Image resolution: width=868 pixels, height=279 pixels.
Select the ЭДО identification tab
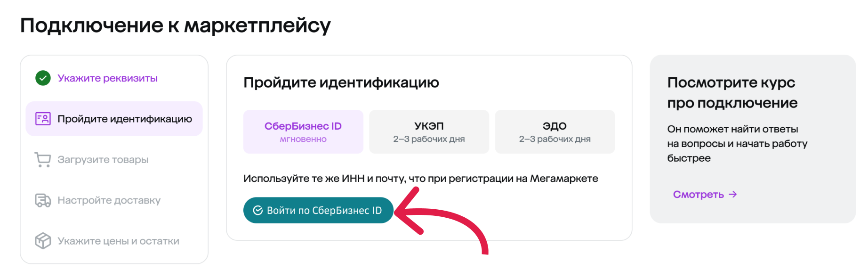[555, 131]
